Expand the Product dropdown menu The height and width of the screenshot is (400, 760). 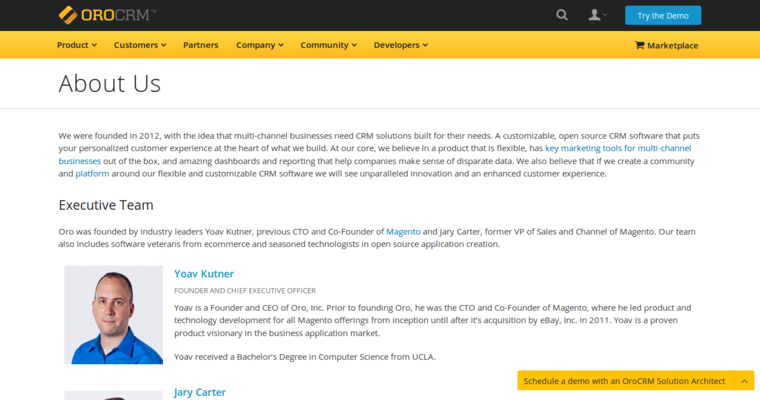77,45
